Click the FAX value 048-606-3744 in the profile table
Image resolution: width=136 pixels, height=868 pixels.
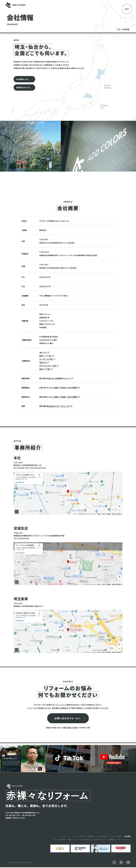click(45, 286)
